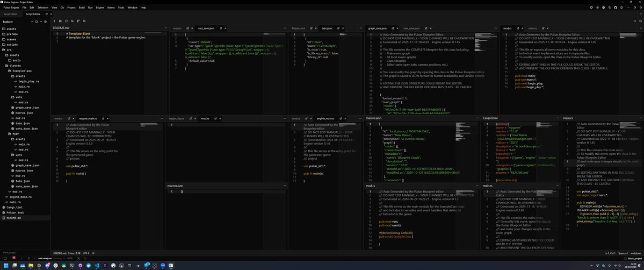644x270 pixels.
Task: Click the find-and-replace icon in script toolbar
Action: tap(78, 21)
